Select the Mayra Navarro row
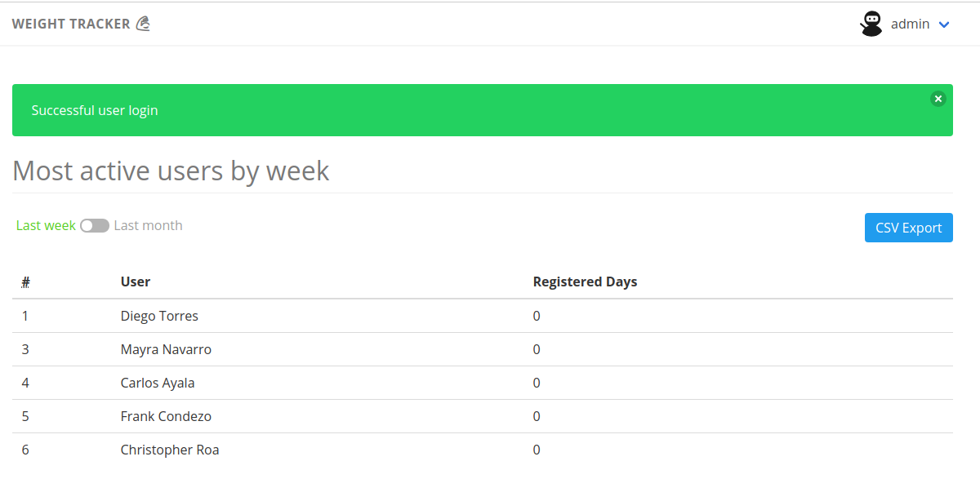The height and width of the screenshot is (501, 980). [x=483, y=349]
